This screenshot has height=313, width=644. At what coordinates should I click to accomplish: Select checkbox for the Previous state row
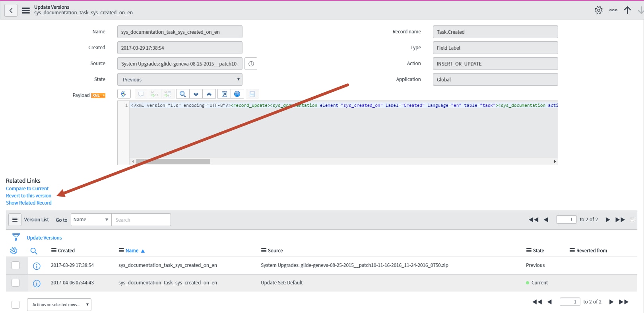16,265
